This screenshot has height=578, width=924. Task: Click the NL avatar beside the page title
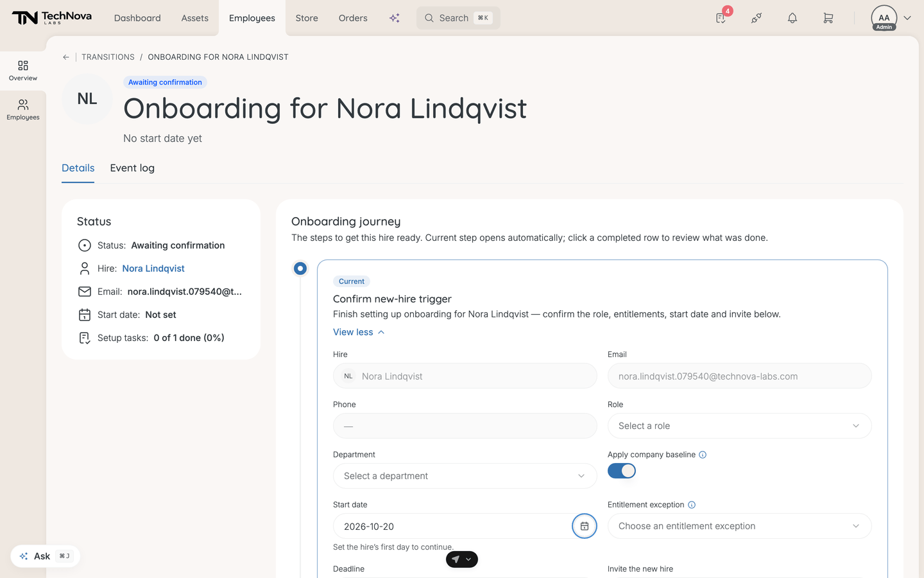click(x=87, y=99)
